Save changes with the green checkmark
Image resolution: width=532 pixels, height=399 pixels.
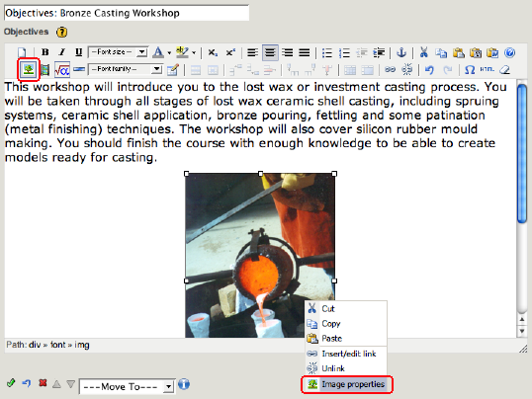tap(11, 383)
